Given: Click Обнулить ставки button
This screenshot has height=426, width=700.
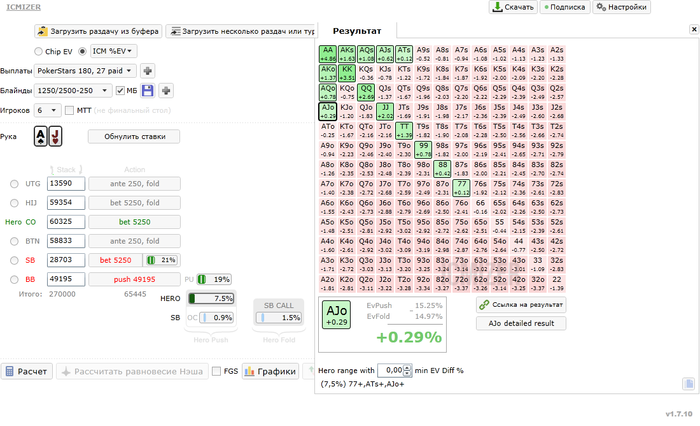Looking at the screenshot, I should point(134,137).
